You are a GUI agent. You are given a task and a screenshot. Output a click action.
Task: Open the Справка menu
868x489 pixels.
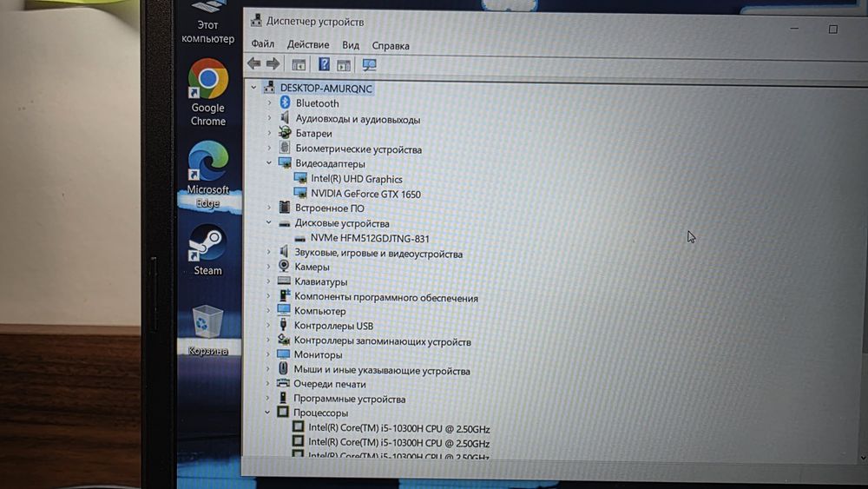point(391,45)
